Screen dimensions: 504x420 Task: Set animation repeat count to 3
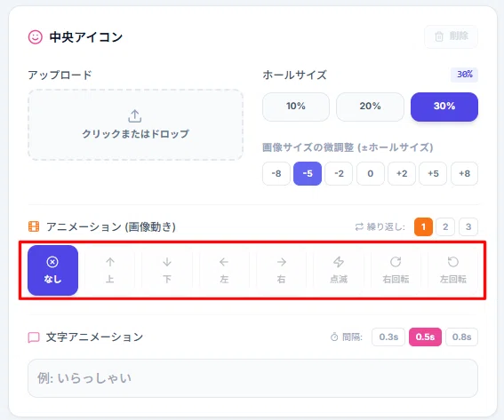pos(468,226)
